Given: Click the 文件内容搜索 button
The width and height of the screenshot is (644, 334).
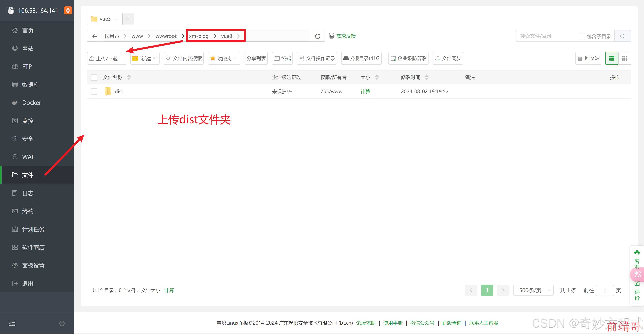Looking at the screenshot, I should [184, 58].
